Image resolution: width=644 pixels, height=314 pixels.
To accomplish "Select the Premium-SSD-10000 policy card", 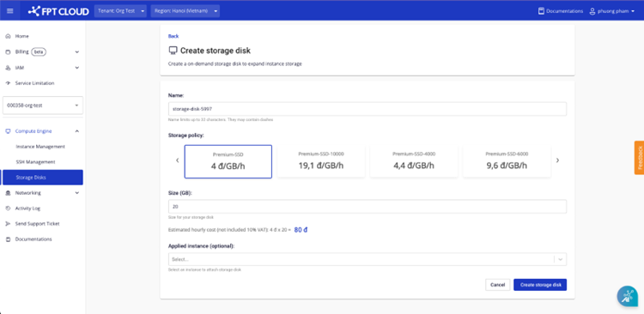I will 321,162.
